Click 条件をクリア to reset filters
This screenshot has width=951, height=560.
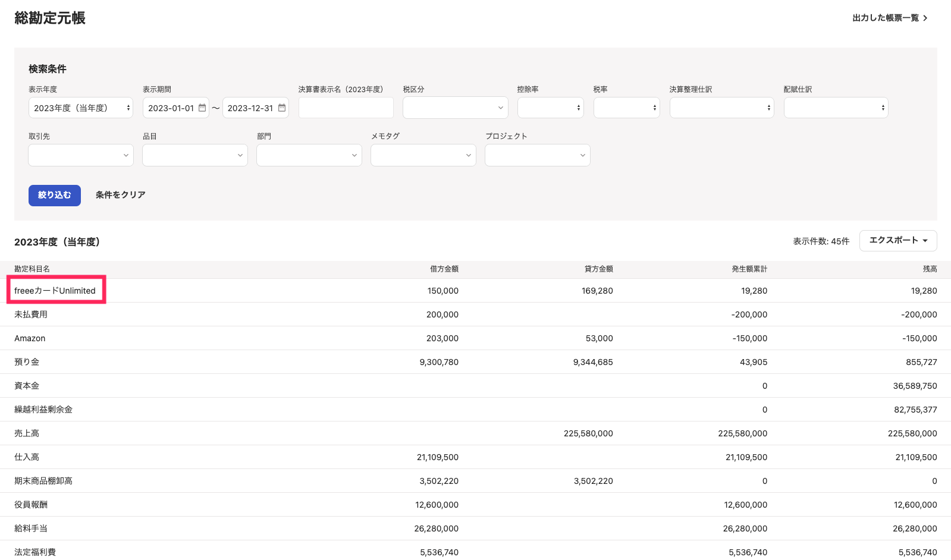(121, 195)
